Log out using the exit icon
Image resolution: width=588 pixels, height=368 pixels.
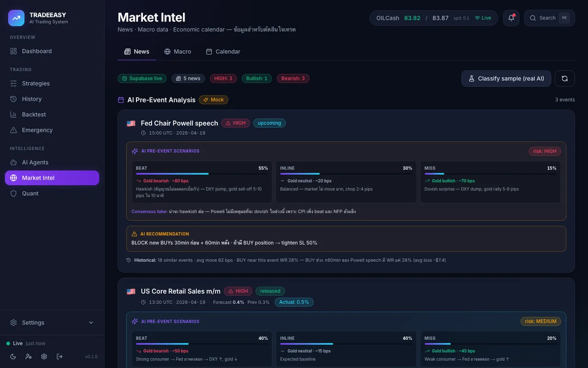(x=60, y=356)
